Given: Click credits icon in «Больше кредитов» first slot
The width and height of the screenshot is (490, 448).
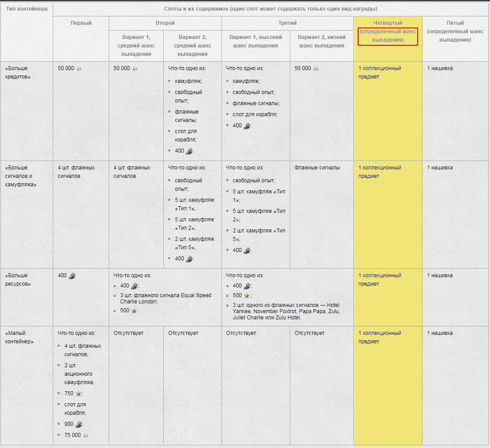Looking at the screenshot, I should coord(79,69).
